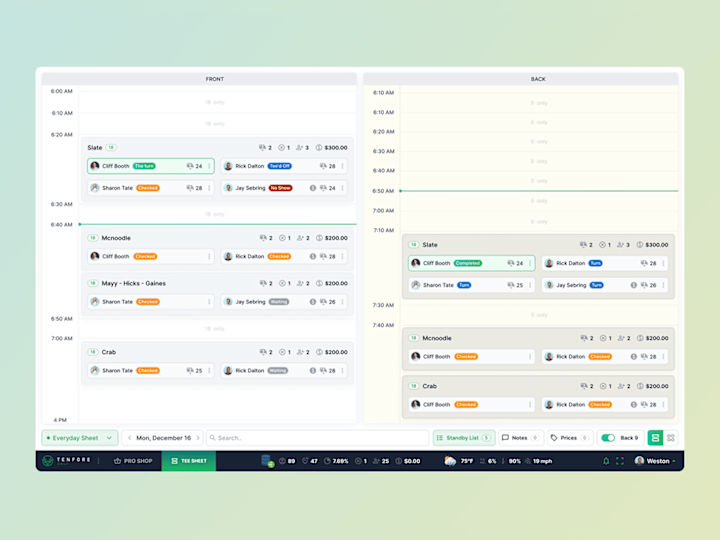
Task: Click the 18 holes badge beside Front Slate
Action: click(111, 147)
